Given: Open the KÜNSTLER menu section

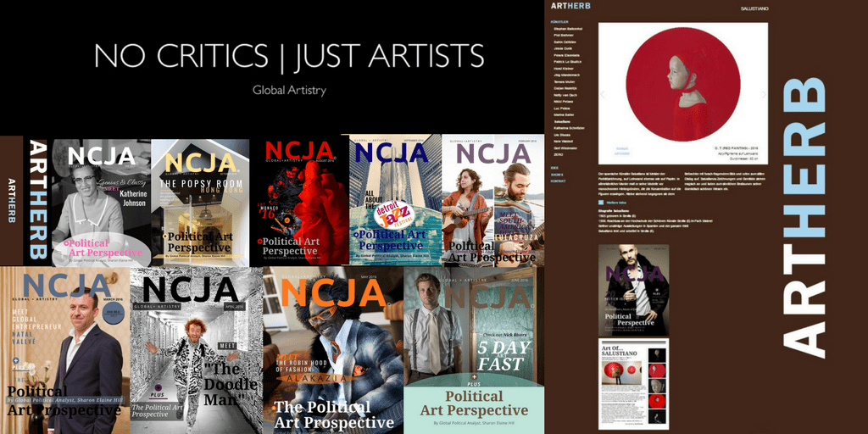Looking at the screenshot, I should pos(559,21).
